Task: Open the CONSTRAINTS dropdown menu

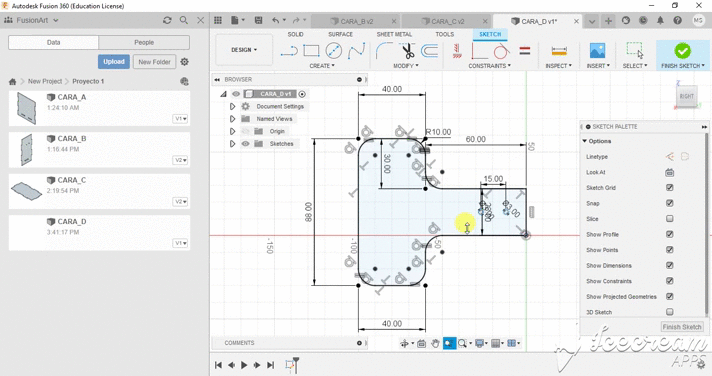Action: pos(490,66)
